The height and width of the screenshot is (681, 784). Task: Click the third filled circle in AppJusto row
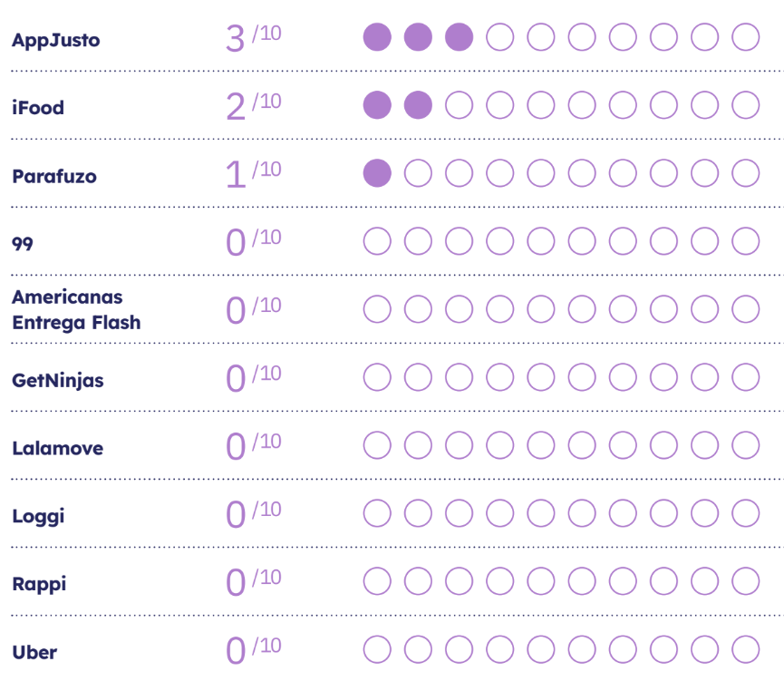pyautogui.click(x=460, y=37)
